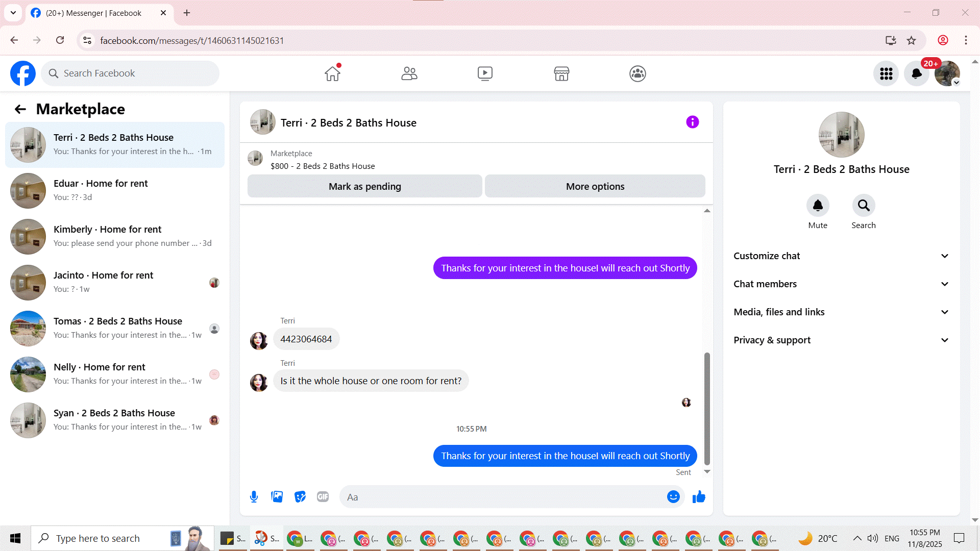Expand the Customize chat section

(x=841, y=256)
